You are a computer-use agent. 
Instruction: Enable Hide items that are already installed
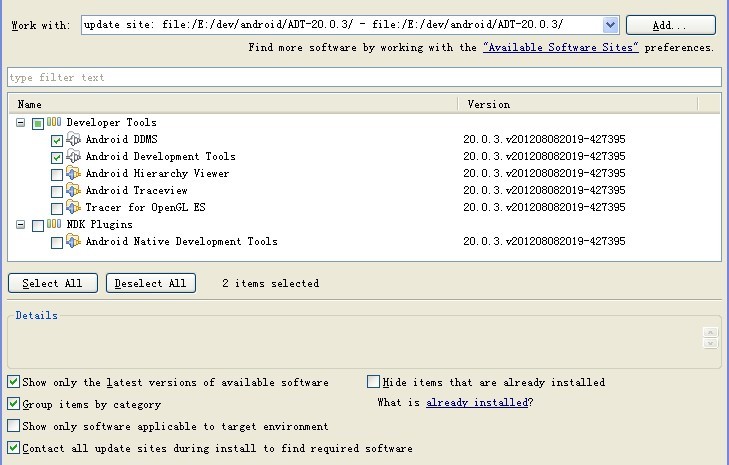(373, 382)
